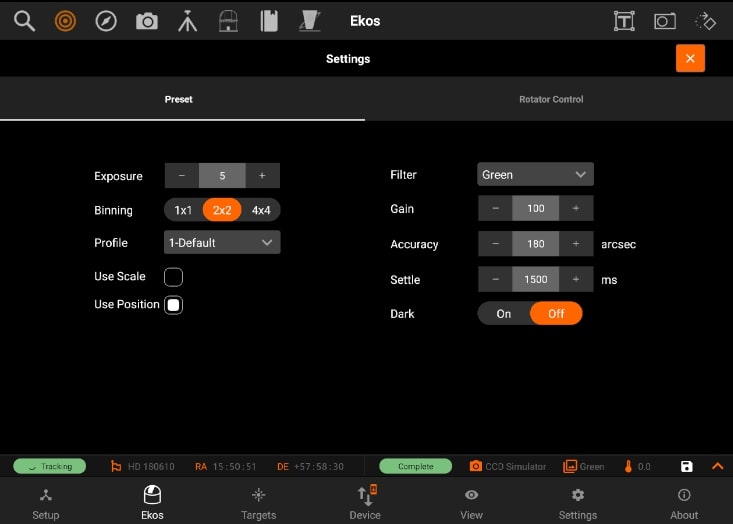The width and height of the screenshot is (733, 524).
Task: Decrease the Exposure value
Action: click(182, 176)
